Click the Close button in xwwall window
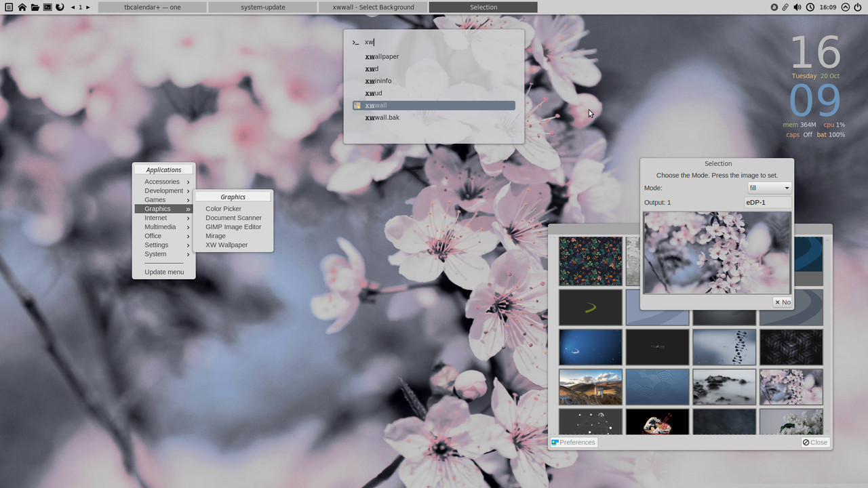 tap(815, 443)
